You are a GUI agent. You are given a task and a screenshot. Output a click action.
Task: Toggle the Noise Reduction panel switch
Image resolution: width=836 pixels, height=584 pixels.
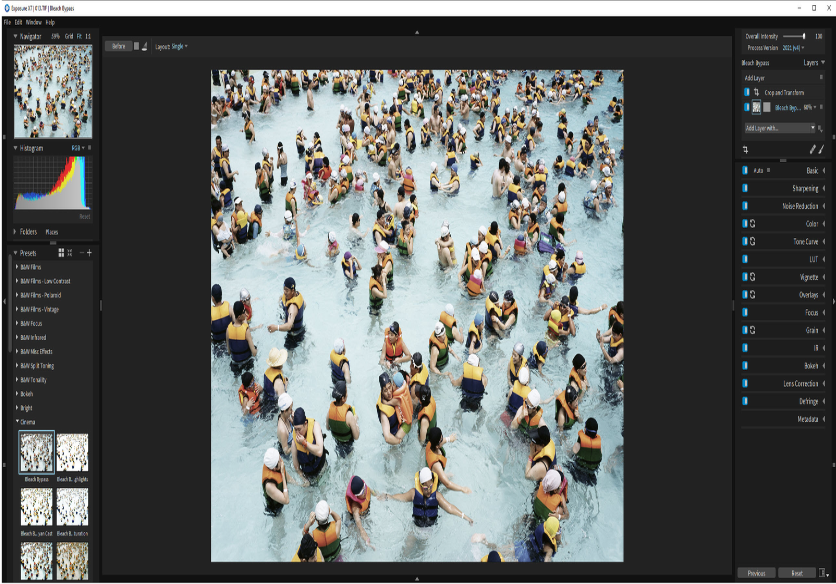point(745,206)
